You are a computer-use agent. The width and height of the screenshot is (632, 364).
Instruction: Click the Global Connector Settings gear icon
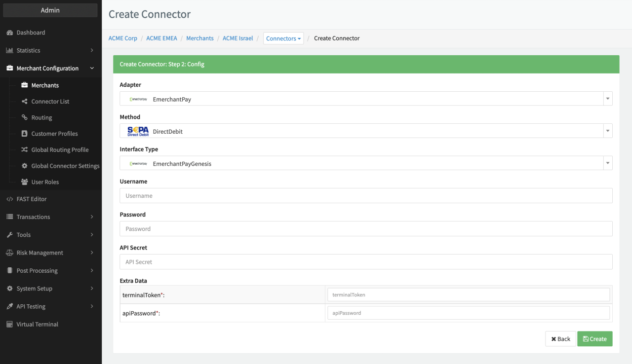coord(25,166)
